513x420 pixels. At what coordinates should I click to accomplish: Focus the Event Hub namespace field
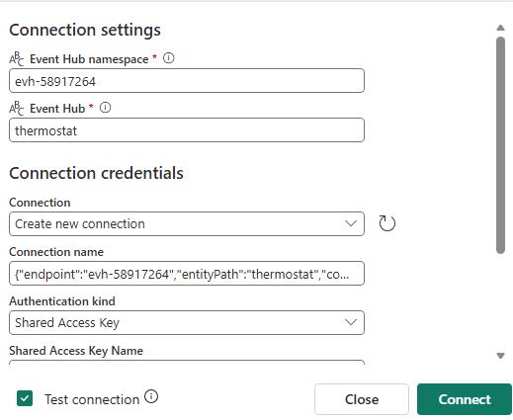coord(187,81)
